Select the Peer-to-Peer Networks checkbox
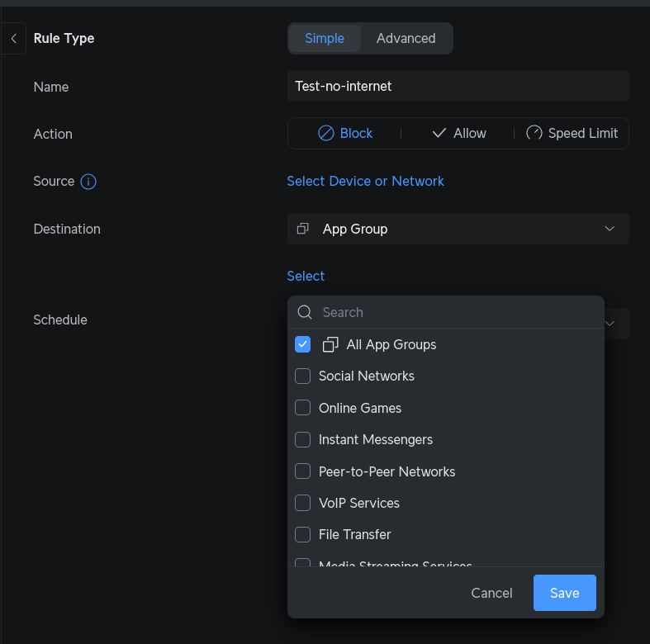 [x=302, y=471]
